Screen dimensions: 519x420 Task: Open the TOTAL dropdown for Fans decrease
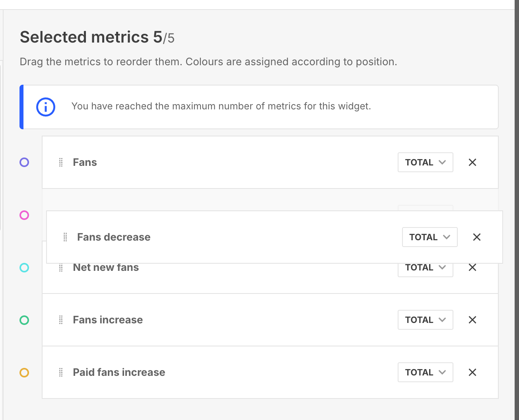[430, 237]
